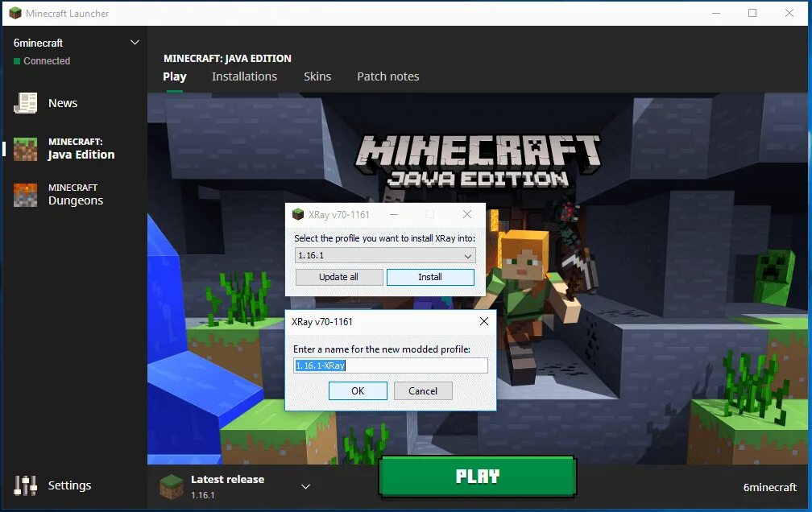Expand the Latest release version selector
This screenshot has width=812, height=512.
pyautogui.click(x=305, y=486)
